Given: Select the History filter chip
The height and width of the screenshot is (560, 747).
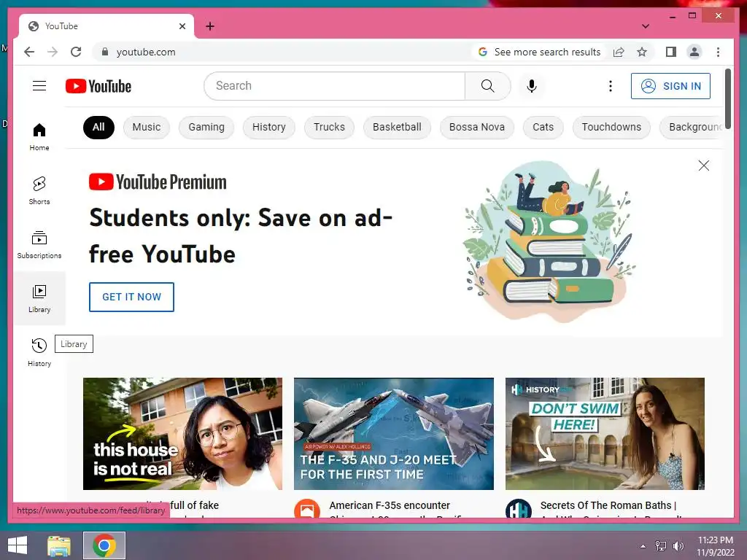Looking at the screenshot, I should 268,127.
